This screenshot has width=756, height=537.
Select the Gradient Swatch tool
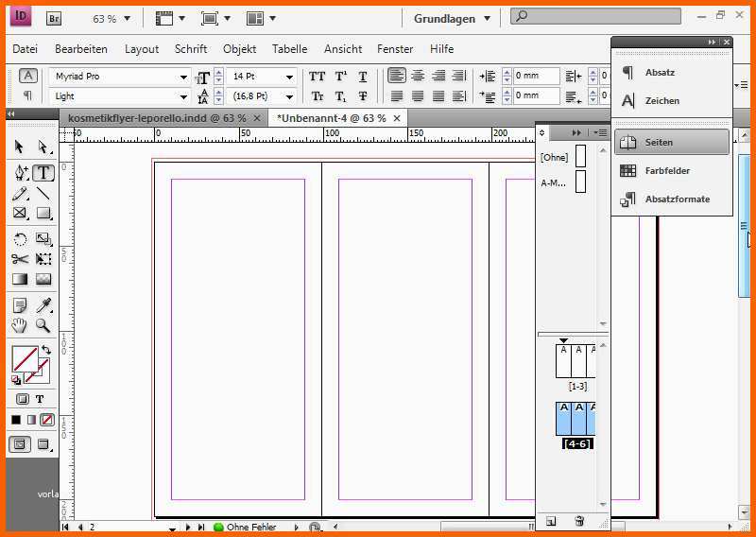coord(20,279)
